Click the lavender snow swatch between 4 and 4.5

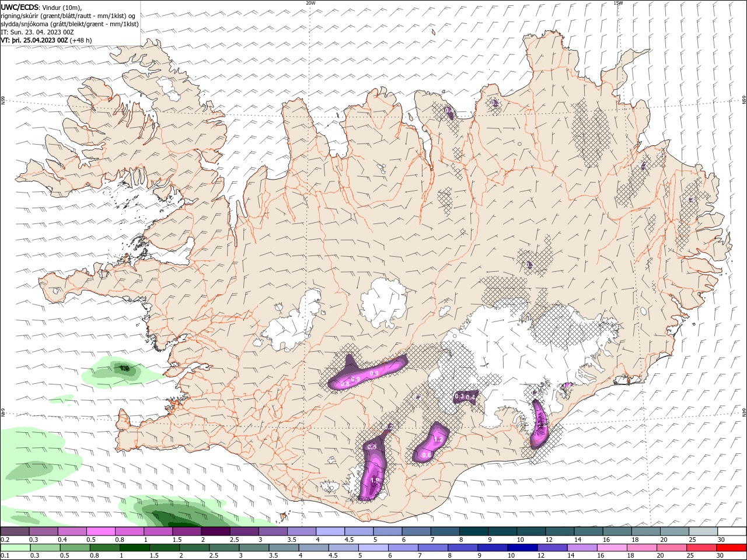(330, 531)
